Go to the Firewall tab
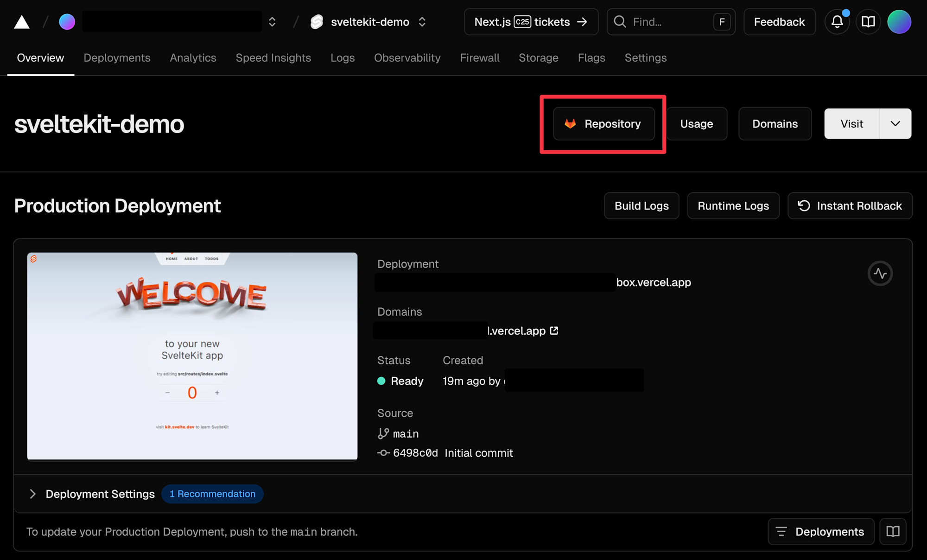The image size is (927, 560). (479, 58)
